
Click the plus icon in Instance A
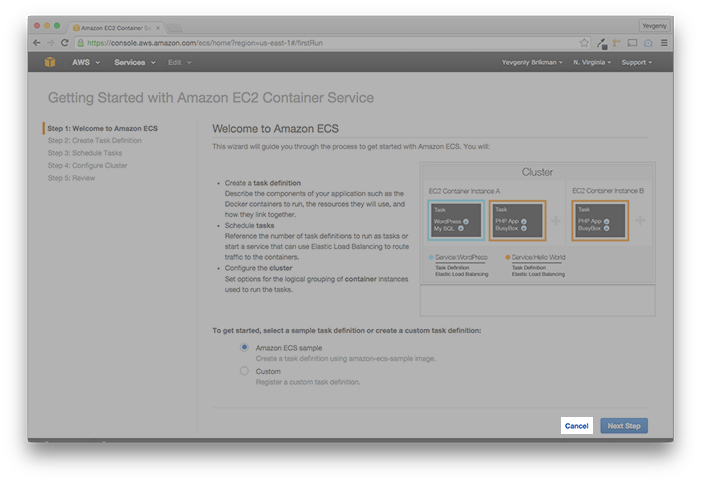point(555,220)
